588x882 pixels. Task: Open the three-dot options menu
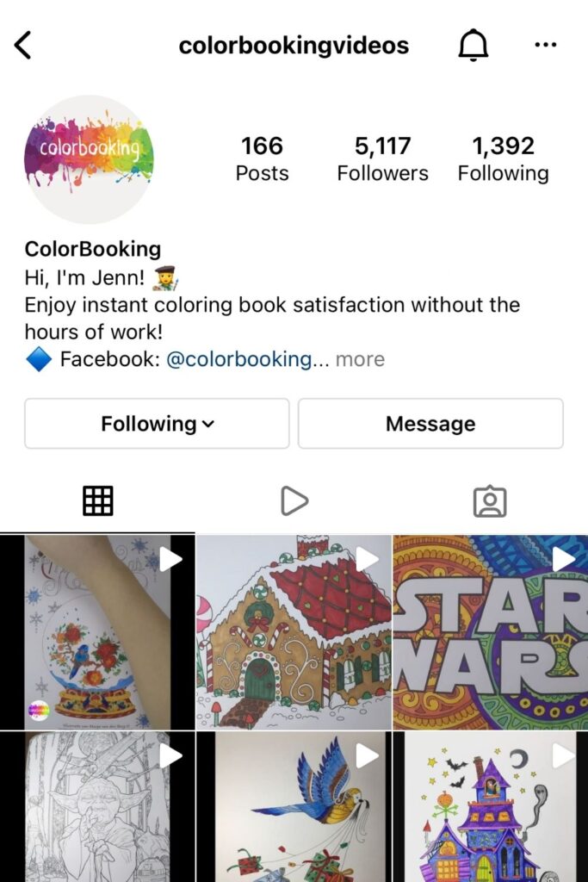click(x=546, y=45)
